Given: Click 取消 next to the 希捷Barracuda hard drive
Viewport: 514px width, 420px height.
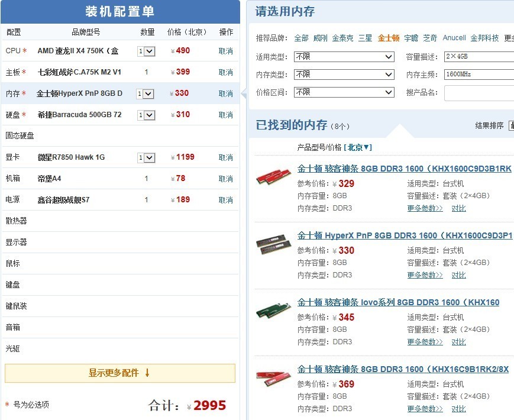Looking at the screenshot, I should (225, 114).
